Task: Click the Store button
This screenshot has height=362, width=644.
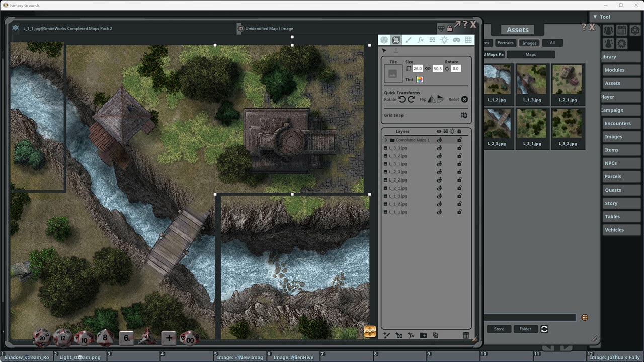Action: (499, 329)
